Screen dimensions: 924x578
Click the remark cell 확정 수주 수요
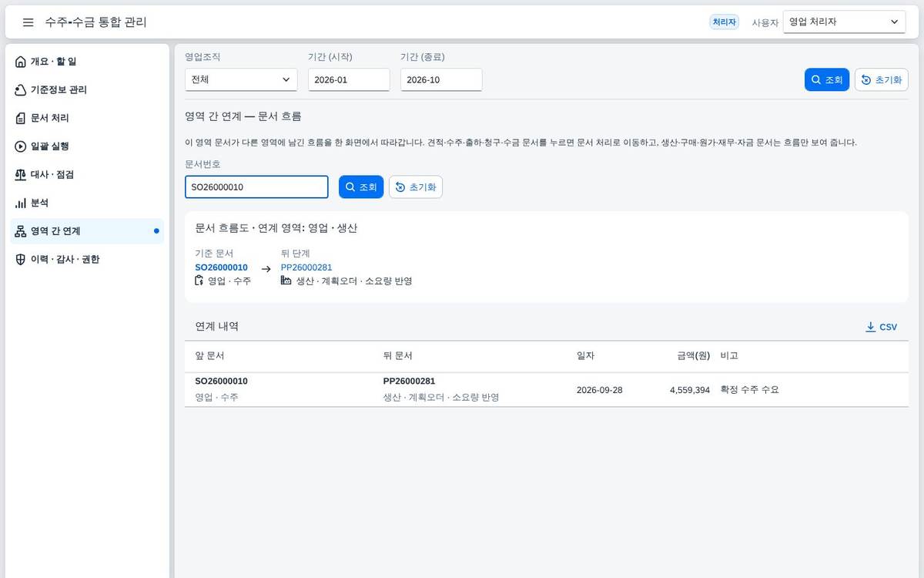point(749,390)
